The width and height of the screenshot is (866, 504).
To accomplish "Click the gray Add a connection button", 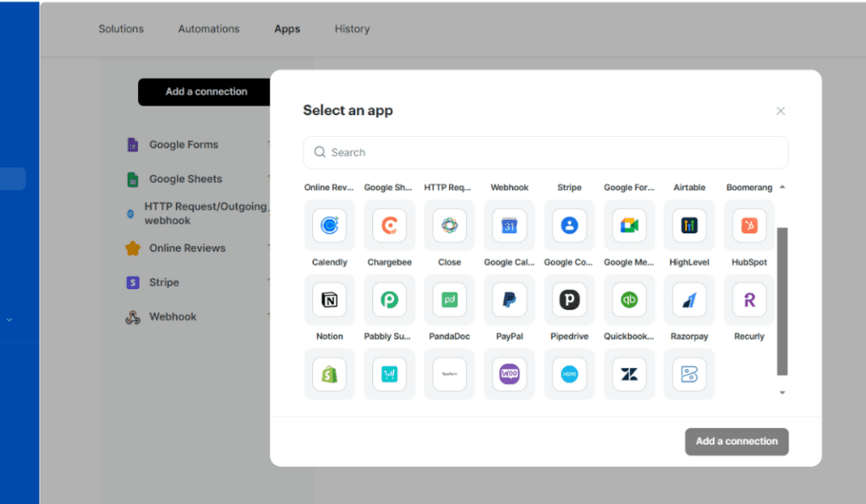I will (x=737, y=441).
